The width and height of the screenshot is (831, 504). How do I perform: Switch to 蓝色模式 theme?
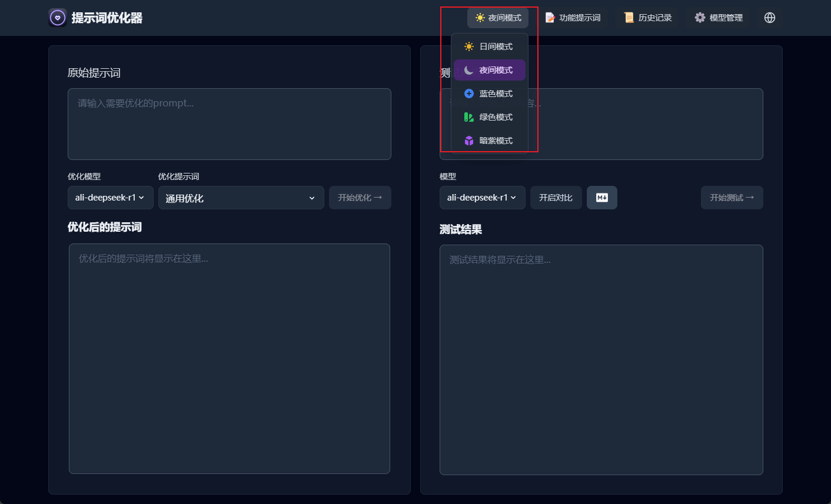[489, 94]
